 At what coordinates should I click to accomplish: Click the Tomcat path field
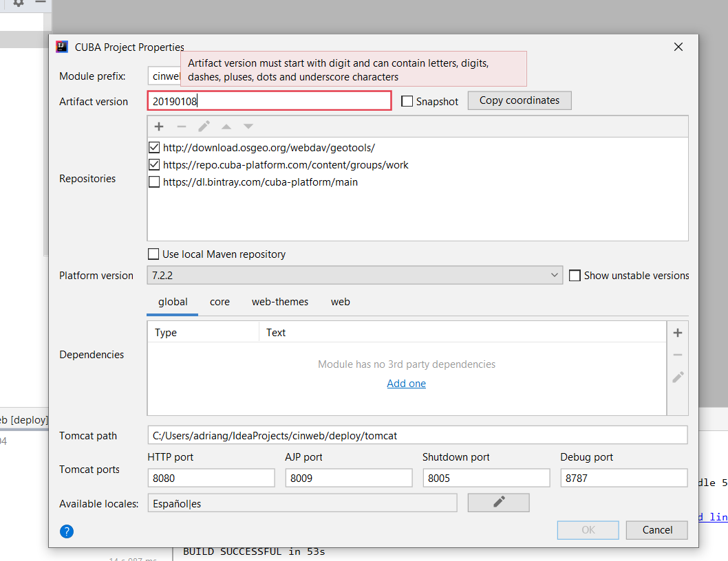click(418, 435)
